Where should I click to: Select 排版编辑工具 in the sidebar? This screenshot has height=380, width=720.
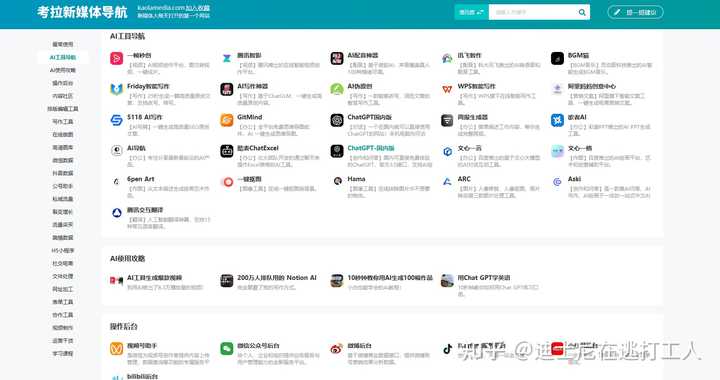63,109
